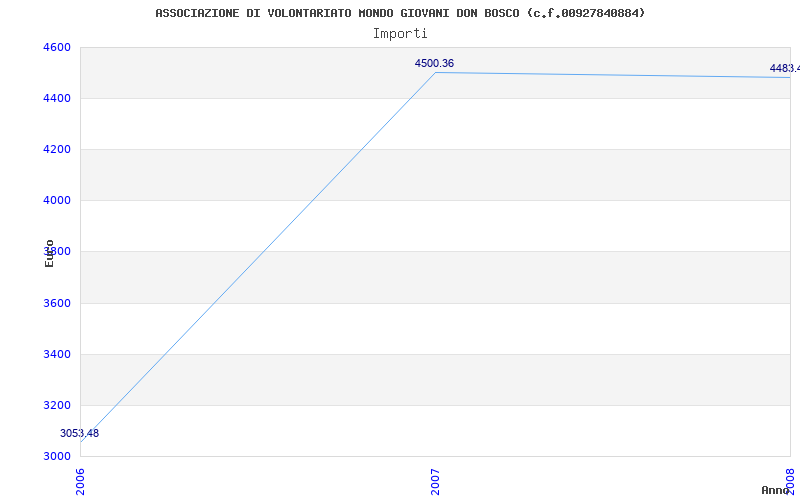Click the 2007 x-axis year label
Screen dimensions: 800x500
(x=435, y=482)
